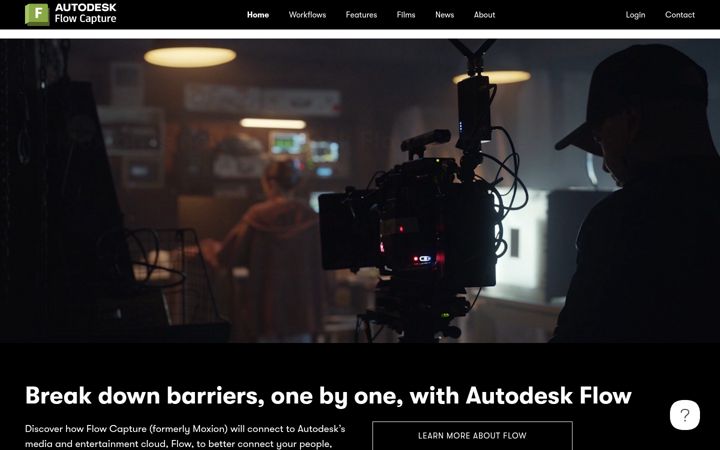Open the Films page
The height and width of the screenshot is (450, 720).
pyautogui.click(x=406, y=15)
